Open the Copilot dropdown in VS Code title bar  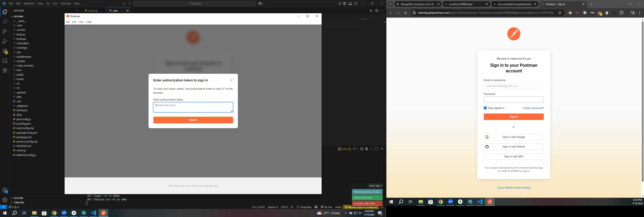click(261, 3)
